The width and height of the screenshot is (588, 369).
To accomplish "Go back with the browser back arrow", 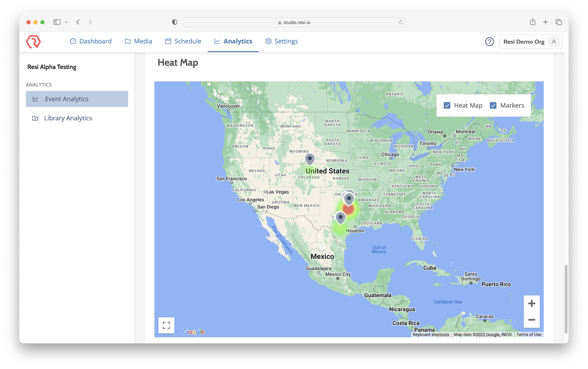I will click(x=78, y=22).
